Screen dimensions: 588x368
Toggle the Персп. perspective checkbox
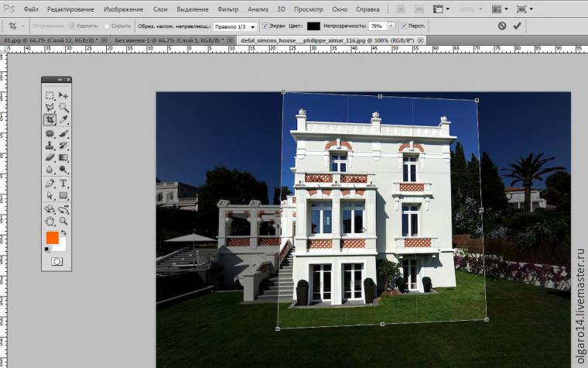(404, 26)
